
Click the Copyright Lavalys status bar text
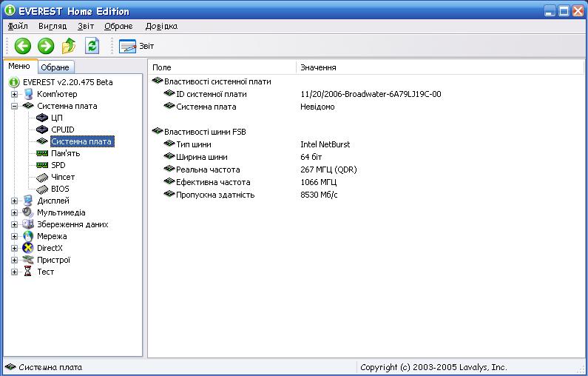[433, 367]
